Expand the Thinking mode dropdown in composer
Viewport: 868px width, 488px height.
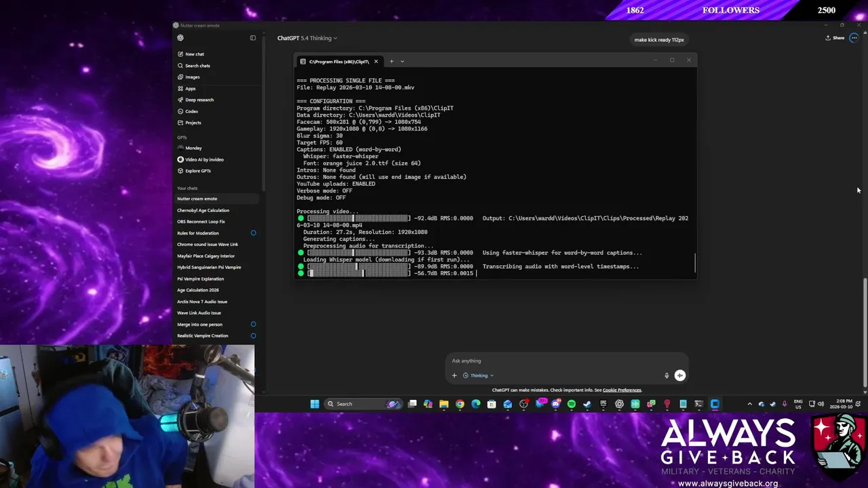pos(478,375)
